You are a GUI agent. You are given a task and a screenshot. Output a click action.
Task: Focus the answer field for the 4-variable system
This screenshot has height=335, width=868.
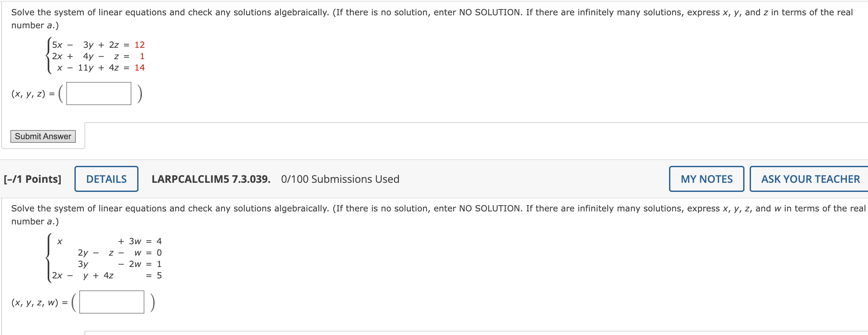coord(112,302)
